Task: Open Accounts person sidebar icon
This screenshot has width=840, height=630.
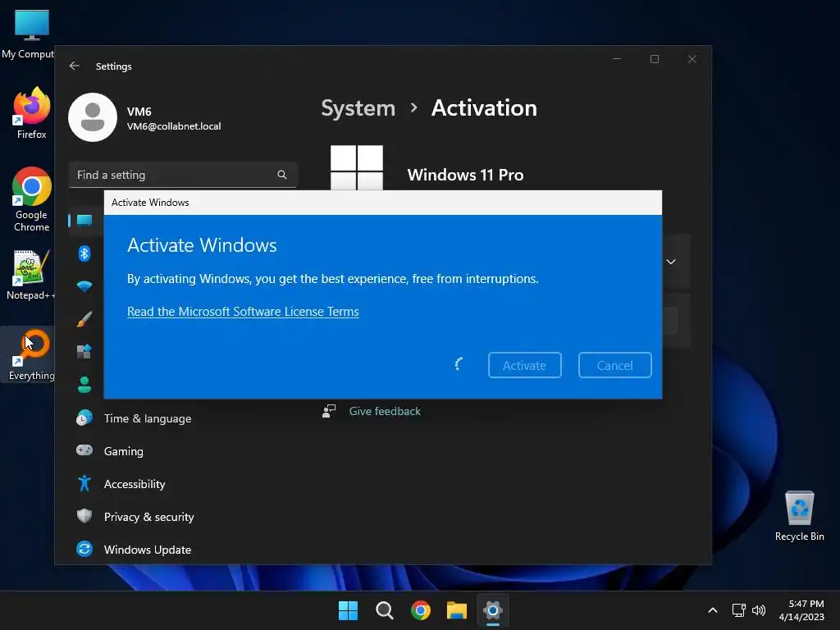Action: [x=84, y=384]
